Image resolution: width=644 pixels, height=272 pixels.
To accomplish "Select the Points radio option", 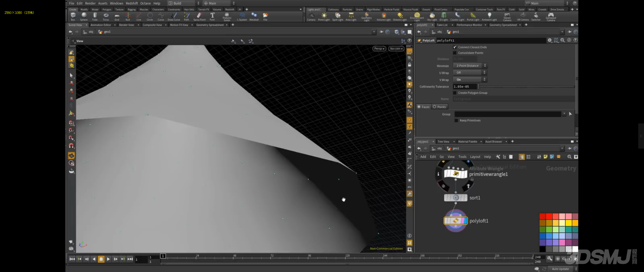I will 440,107.
